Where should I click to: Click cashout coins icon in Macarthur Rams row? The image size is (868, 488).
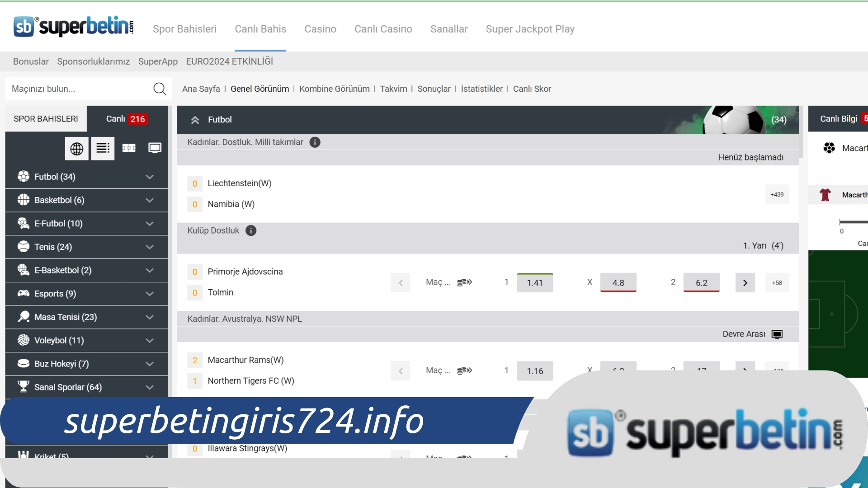464,371
